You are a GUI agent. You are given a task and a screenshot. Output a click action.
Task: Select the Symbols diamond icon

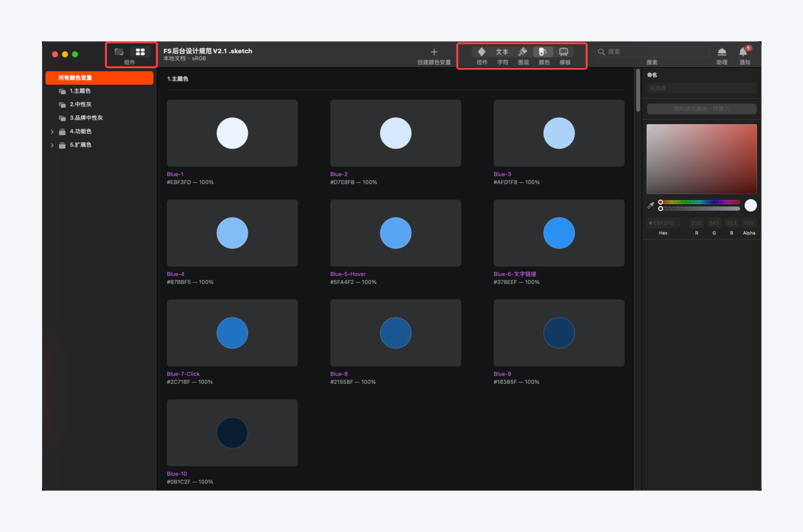click(481, 52)
